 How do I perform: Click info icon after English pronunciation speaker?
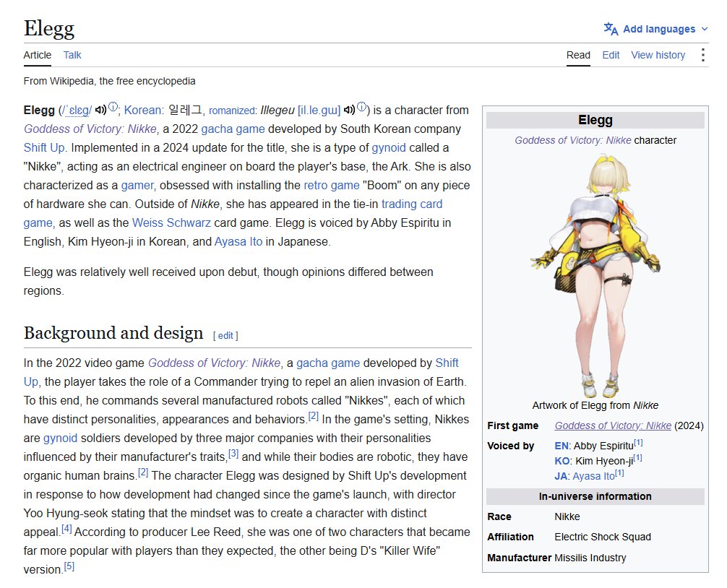[113, 107]
